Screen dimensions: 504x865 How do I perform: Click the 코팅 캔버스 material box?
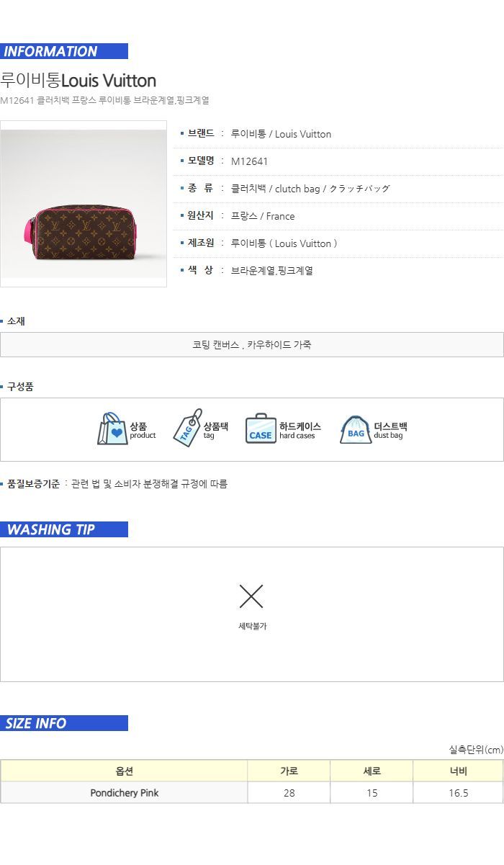click(x=252, y=344)
